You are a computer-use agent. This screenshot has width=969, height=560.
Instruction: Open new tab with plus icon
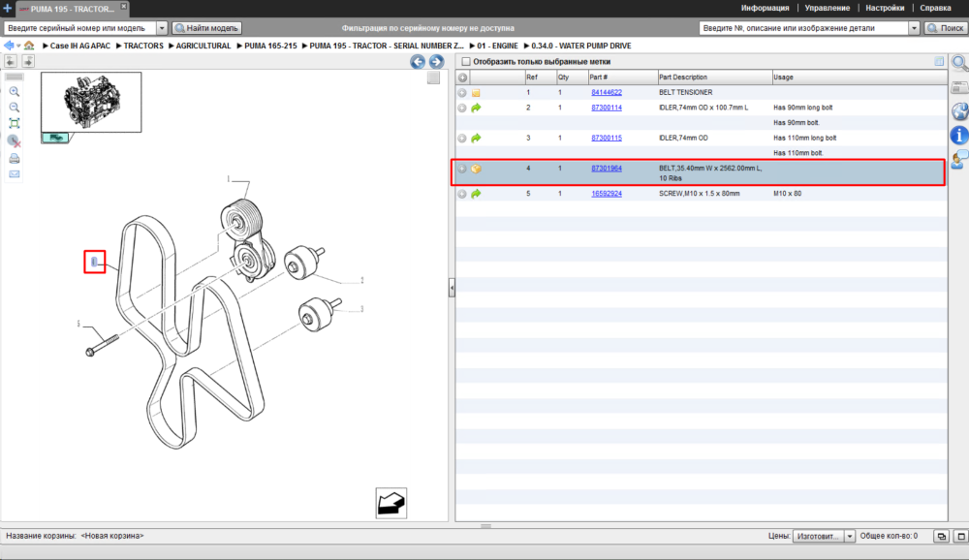click(7, 8)
